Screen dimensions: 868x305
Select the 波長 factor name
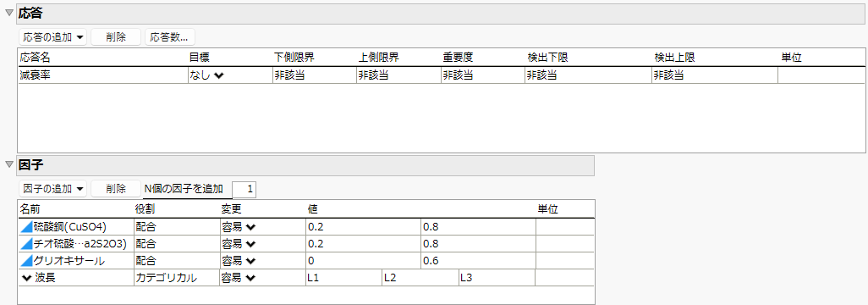(x=45, y=279)
